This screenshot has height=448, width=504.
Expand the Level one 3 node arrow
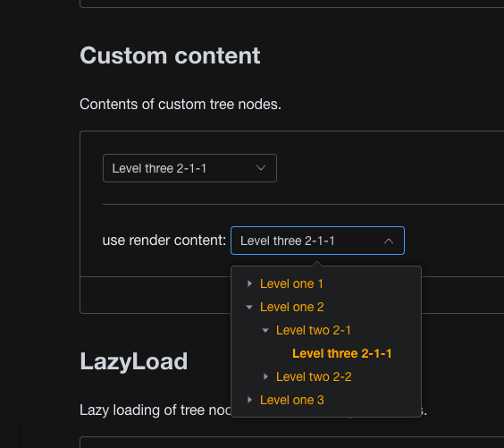click(249, 400)
